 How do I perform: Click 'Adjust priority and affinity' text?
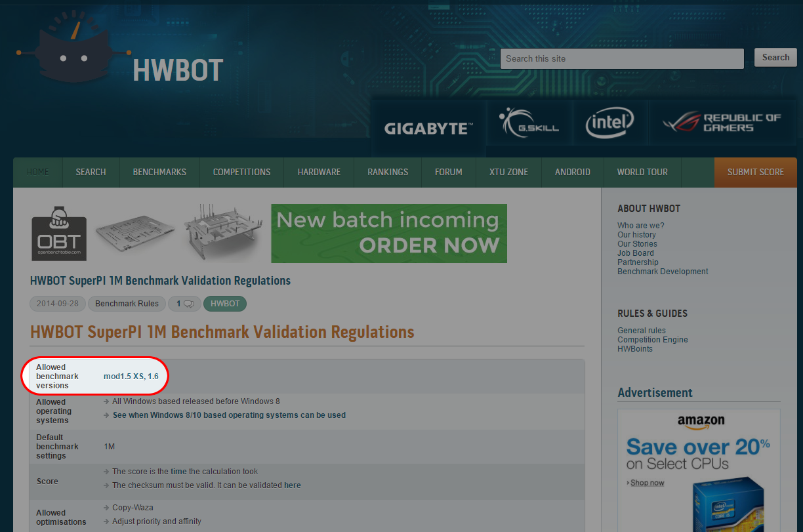tap(157, 522)
